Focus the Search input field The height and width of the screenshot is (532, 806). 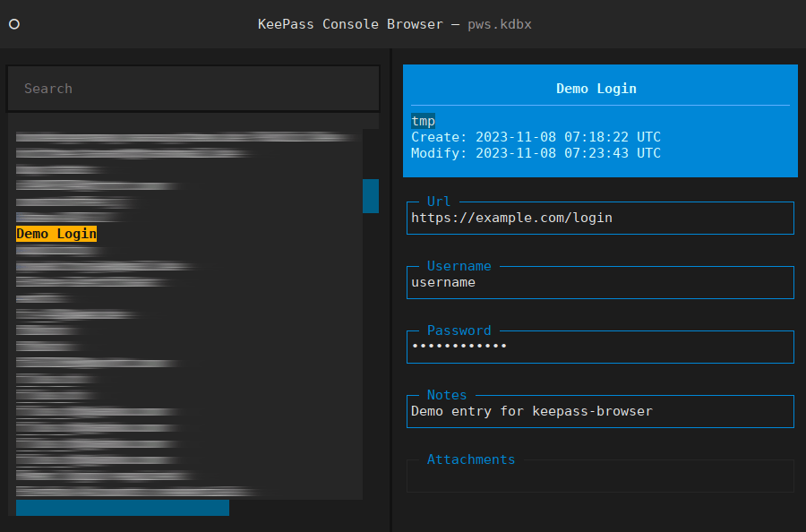tap(193, 89)
